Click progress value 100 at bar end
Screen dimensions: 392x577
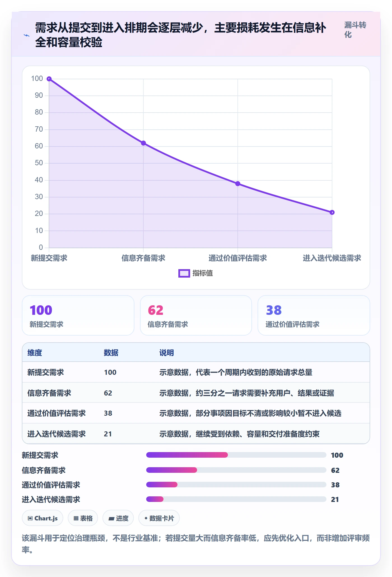click(x=337, y=455)
